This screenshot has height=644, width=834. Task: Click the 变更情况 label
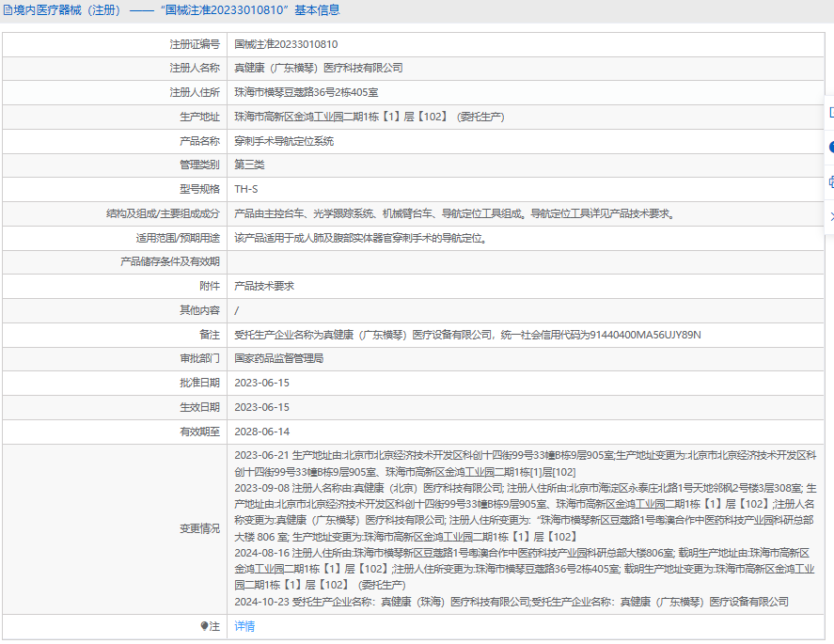click(x=199, y=528)
